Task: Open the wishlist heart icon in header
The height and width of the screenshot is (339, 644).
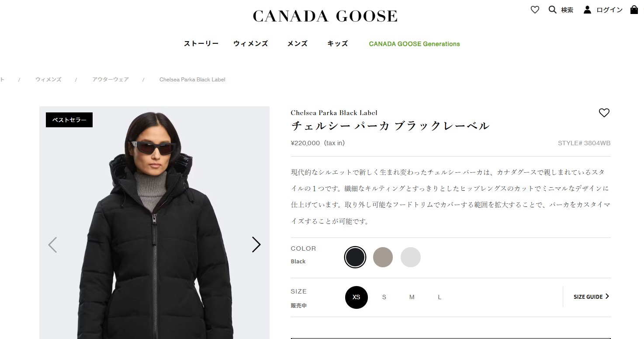Action: pyautogui.click(x=535, y=10)
